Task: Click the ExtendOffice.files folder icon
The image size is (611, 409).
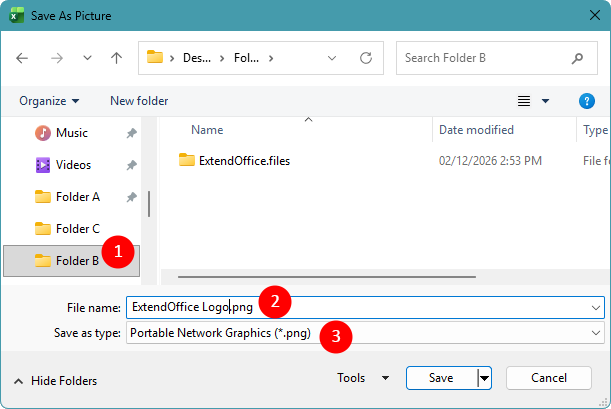Action: coord(187,160)
